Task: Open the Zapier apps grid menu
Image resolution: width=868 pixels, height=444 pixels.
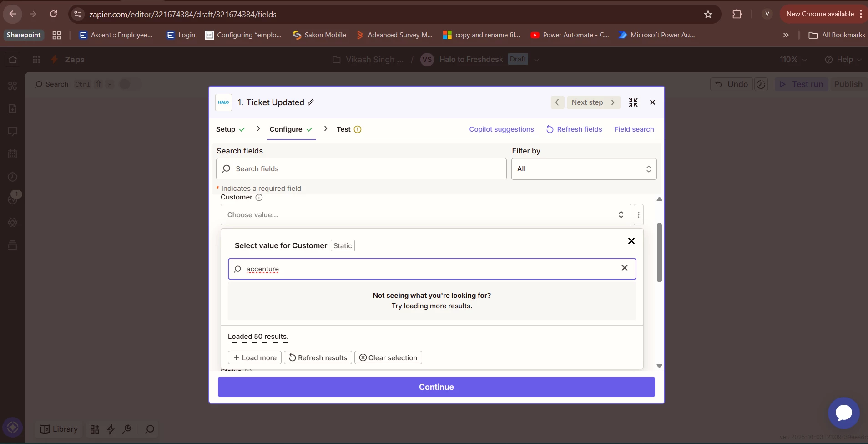Action: [x=36, y=60]
